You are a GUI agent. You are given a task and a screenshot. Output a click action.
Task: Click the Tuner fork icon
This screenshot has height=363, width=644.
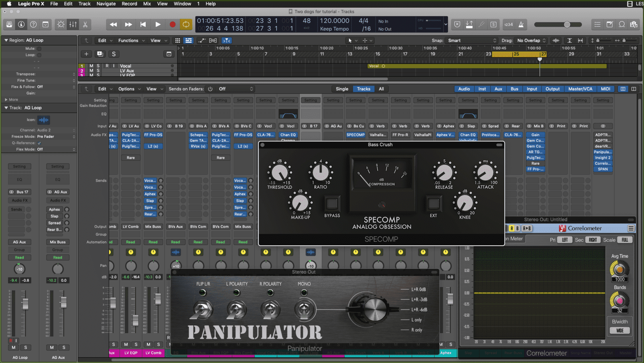[x=481, y=25]
